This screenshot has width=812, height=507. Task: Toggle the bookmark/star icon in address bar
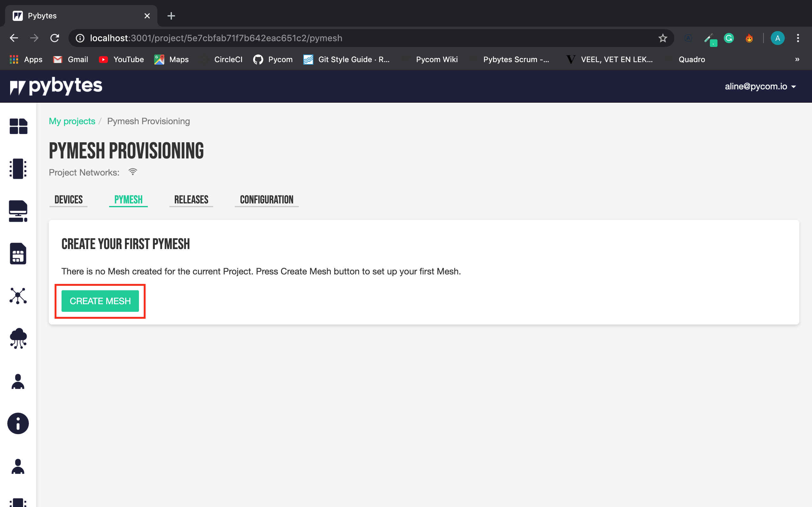pos(662,39)
